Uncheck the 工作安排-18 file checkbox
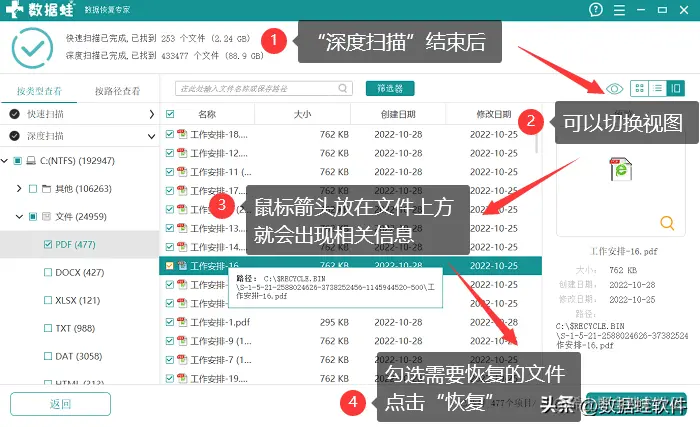This screenshot has width=700, height=427. tap(170, 134)
